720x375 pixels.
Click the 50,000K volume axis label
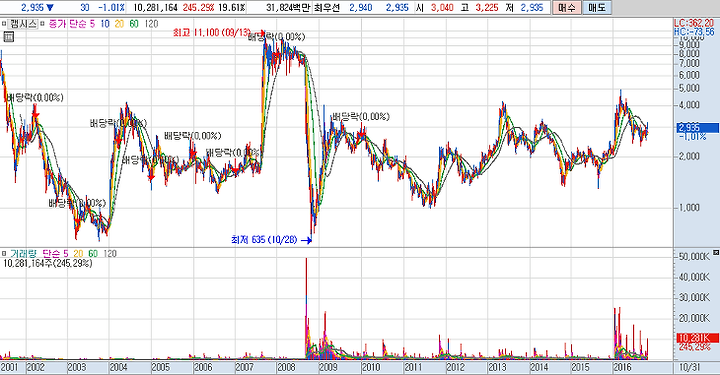694,256
